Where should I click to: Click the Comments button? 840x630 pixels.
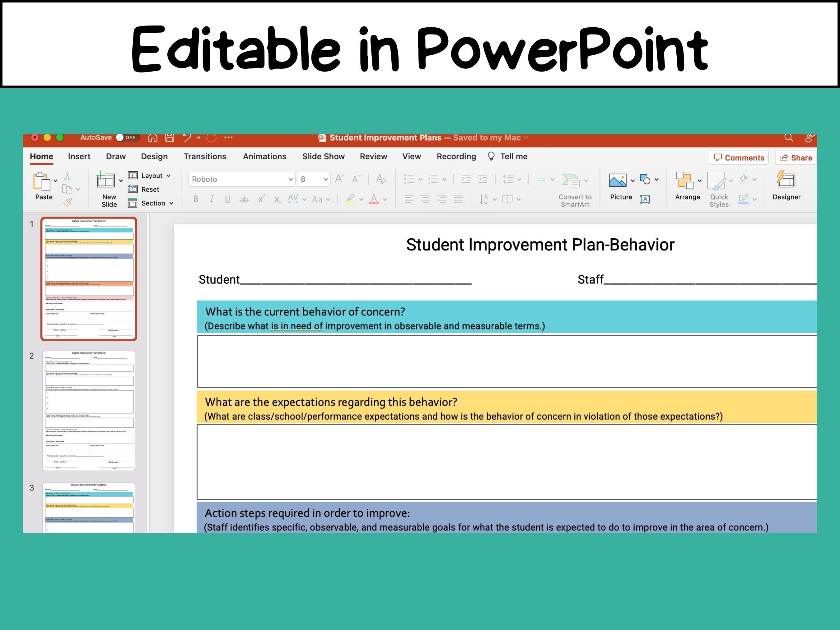738,157
